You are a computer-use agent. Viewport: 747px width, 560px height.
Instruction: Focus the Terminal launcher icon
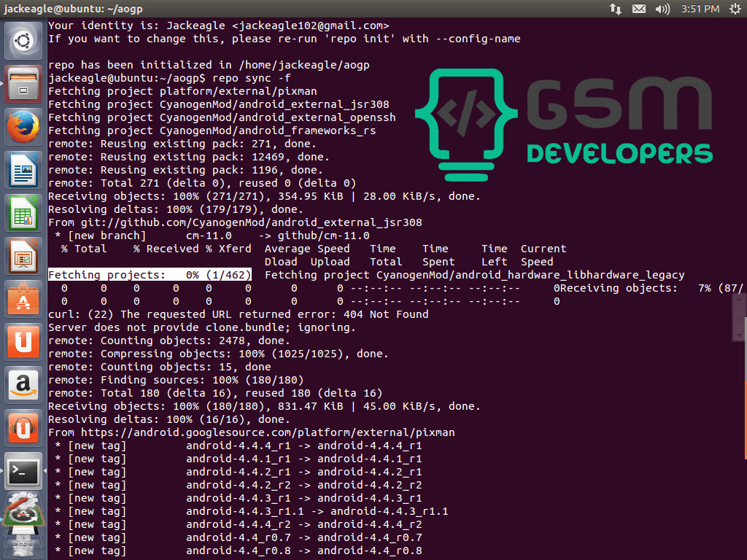click(x=23, y=472)
